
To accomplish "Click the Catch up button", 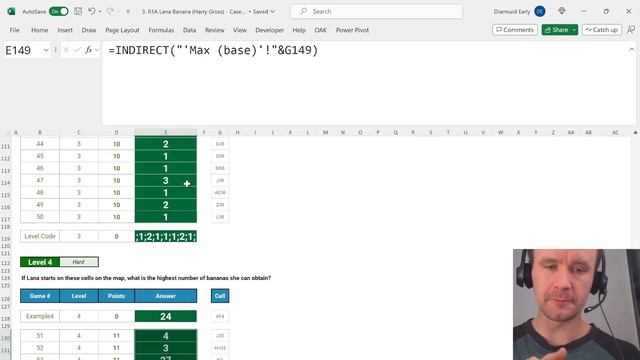I will tap(602, 30).
